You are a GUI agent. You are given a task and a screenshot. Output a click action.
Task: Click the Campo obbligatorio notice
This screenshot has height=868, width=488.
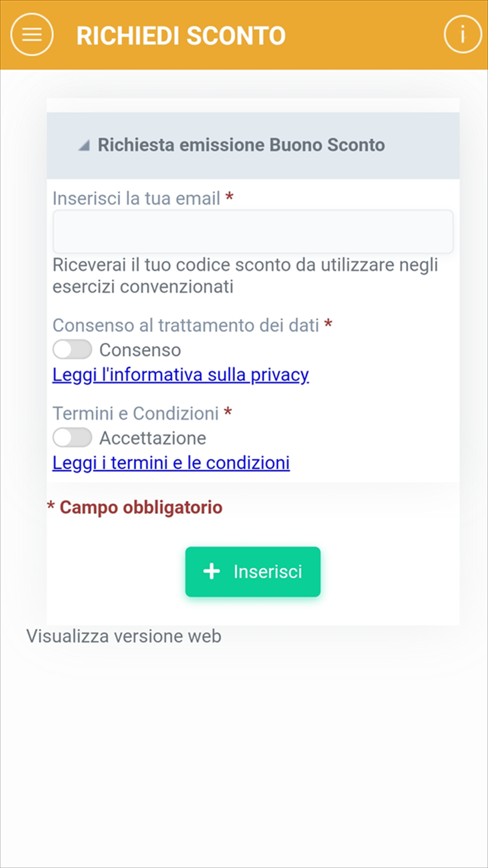pos(135,508)
